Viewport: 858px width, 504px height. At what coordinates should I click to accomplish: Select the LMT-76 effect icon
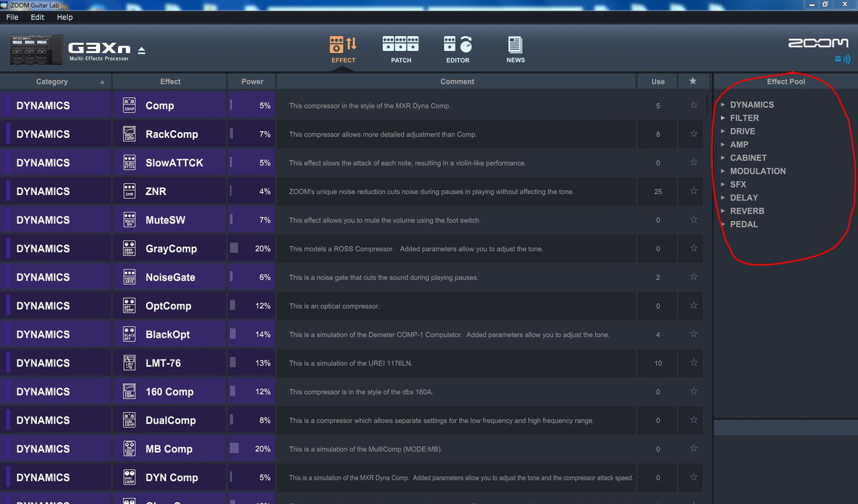point(129,363)
